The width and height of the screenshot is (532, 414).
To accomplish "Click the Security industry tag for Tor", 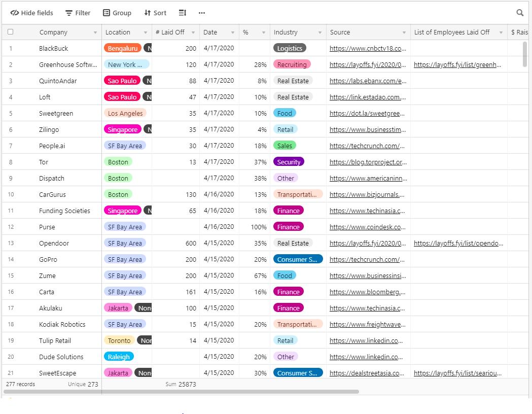I will click(289, 162).
